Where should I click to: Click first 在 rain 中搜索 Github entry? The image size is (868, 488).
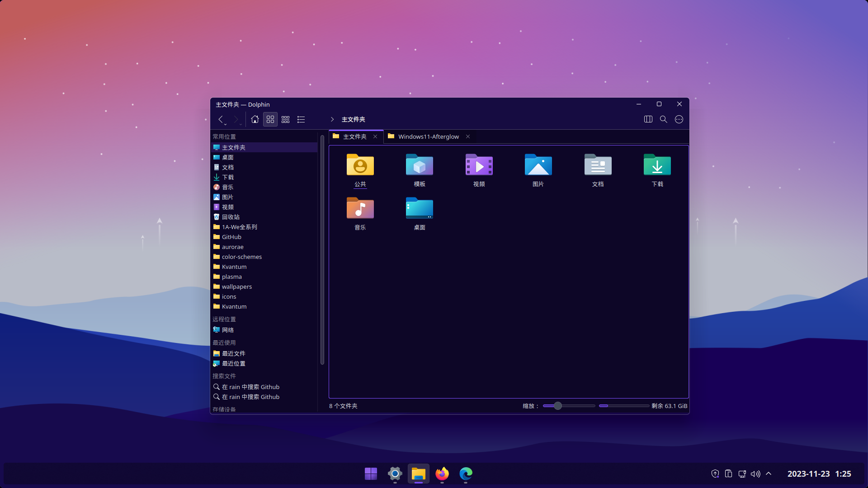(264, 387)
